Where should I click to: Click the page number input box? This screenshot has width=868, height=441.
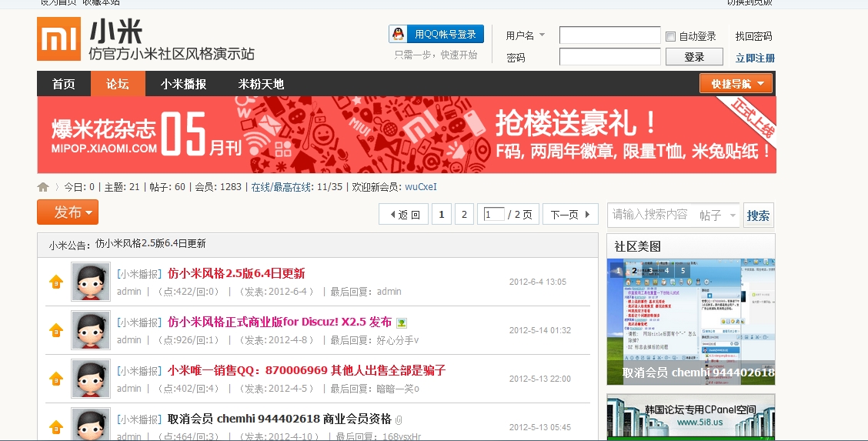click(494, 214)
